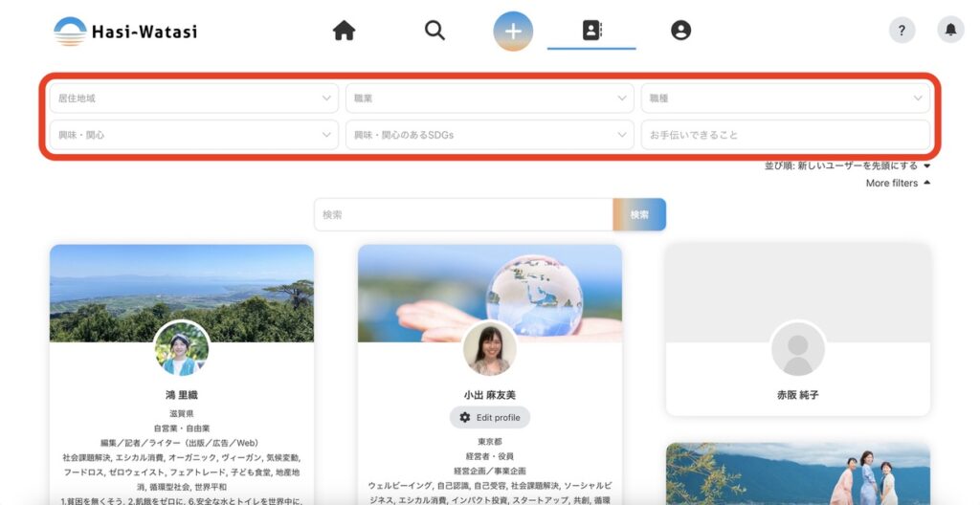
Task: Click the Hasi-Watasi logo
Action: [125, 32]
